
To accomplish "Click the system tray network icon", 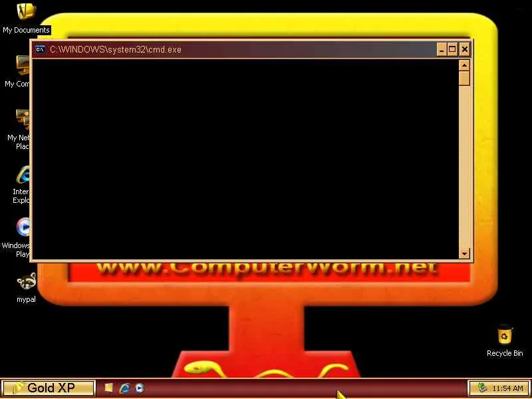I will tap(481, 388).
